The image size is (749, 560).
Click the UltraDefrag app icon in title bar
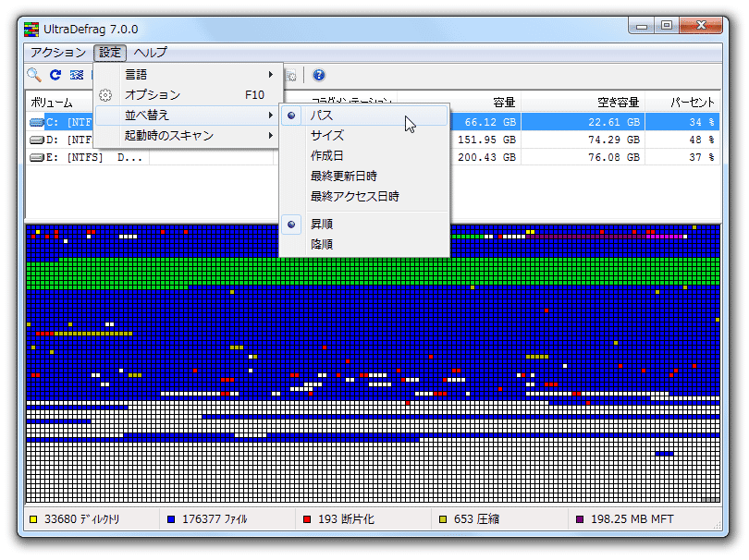[x=31, y=30]
